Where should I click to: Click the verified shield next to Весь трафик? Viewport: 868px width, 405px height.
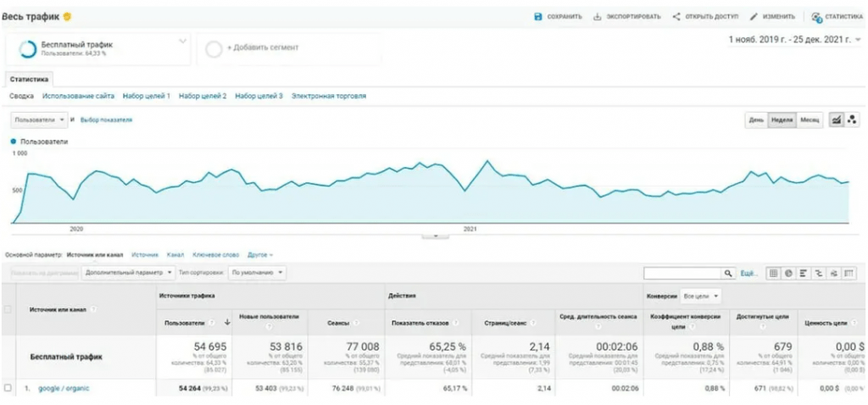coord(67,17)
